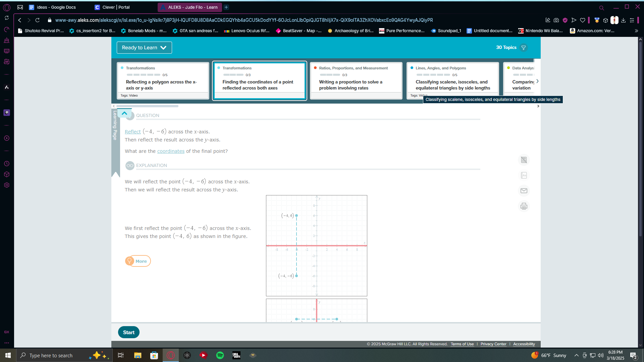The image size is (644, 362).
Task: Open browser downloads icon
Action: click(623, 20)
